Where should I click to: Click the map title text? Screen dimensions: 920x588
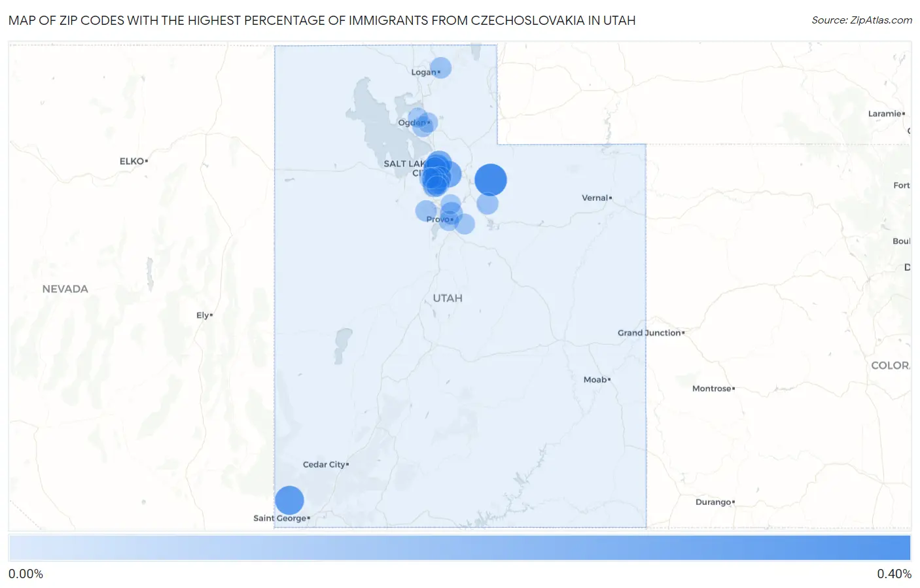(x=322, y=20)
